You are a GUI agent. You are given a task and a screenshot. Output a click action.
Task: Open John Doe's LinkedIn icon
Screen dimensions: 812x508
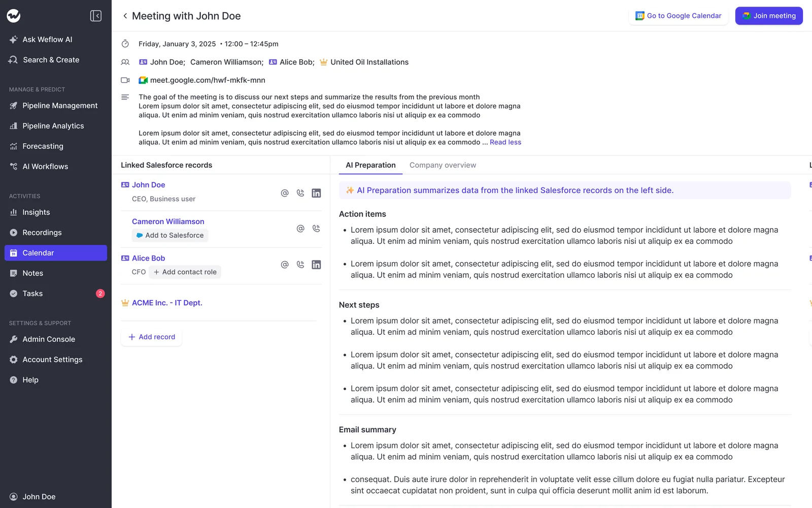point(316,193)
